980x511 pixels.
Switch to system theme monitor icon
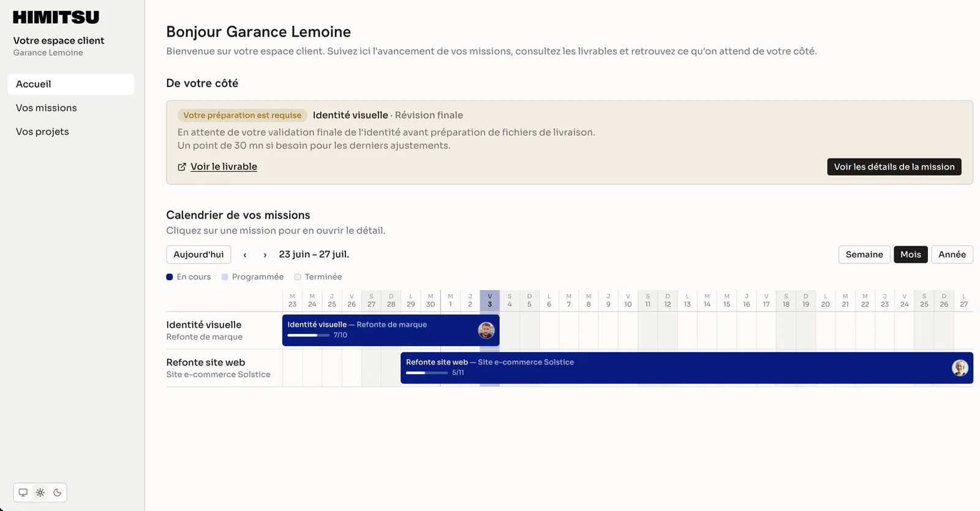pyautogui.click(x=23, y=493)
